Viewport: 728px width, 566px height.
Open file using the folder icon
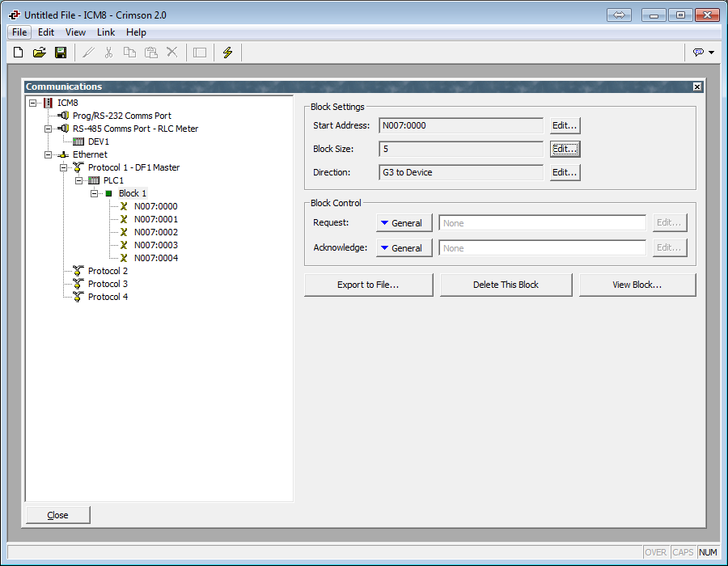[40, 53]
